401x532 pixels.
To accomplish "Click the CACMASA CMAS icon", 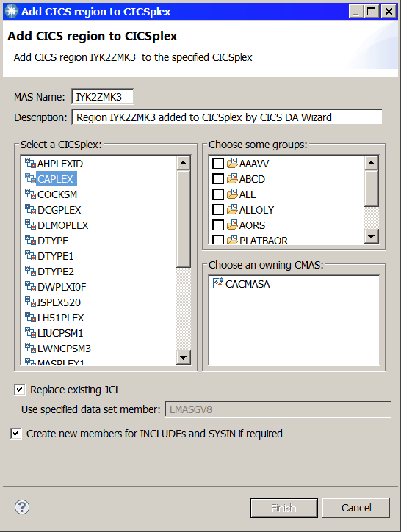I will pos(218,283).
